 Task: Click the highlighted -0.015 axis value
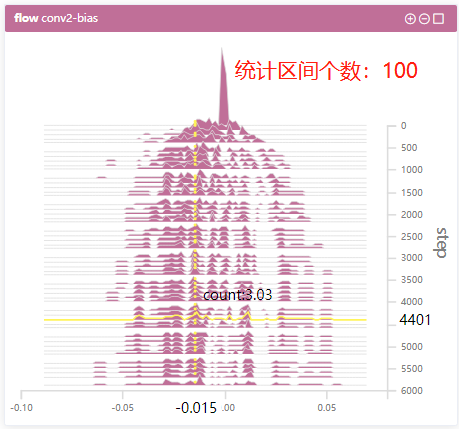point(196,408)
